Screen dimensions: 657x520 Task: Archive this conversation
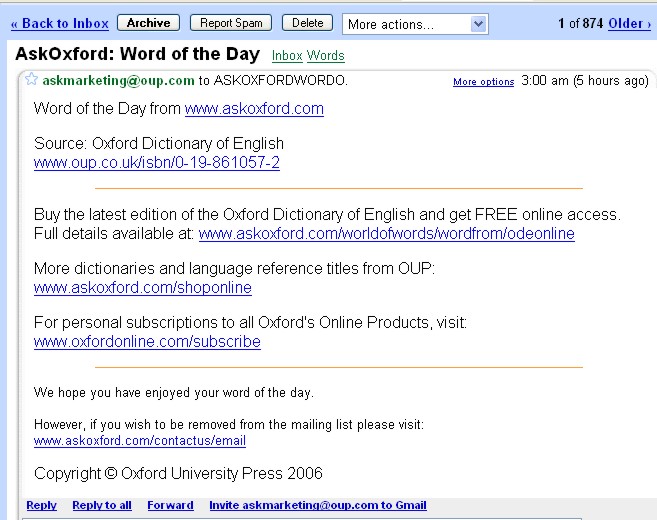(x=148, y=23)
